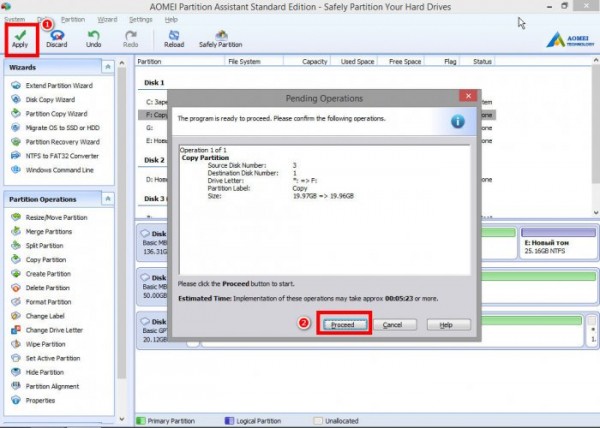The image size is (600, 428).
Task: Open the Wizard menu
Action: 107,20
